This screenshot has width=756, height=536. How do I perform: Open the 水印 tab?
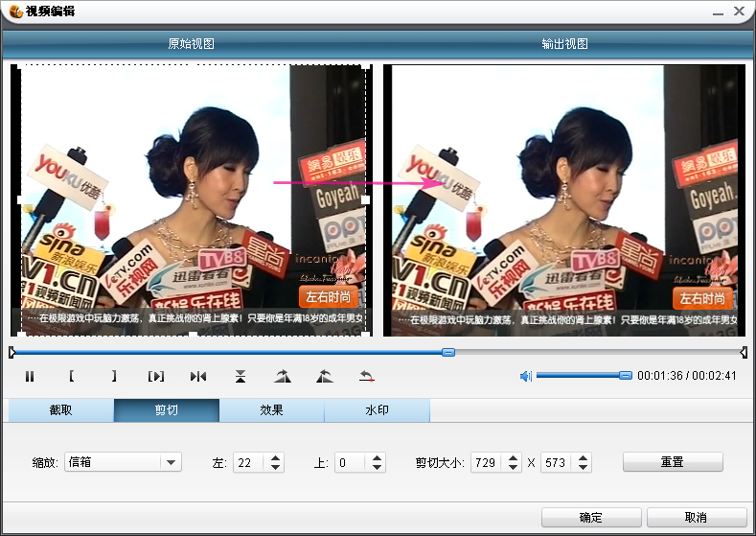[x=377, y=410]
